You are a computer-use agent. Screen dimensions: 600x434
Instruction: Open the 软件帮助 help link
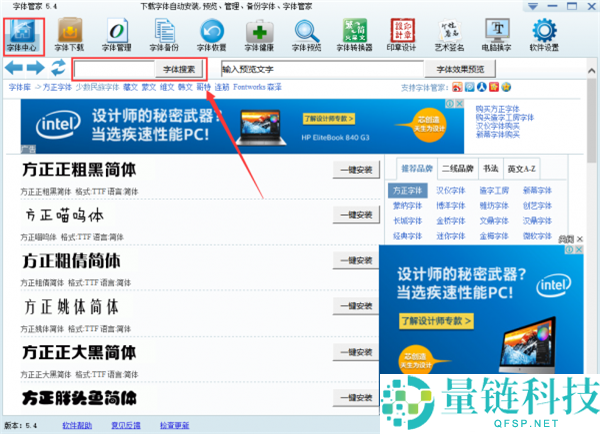[77, 425]
